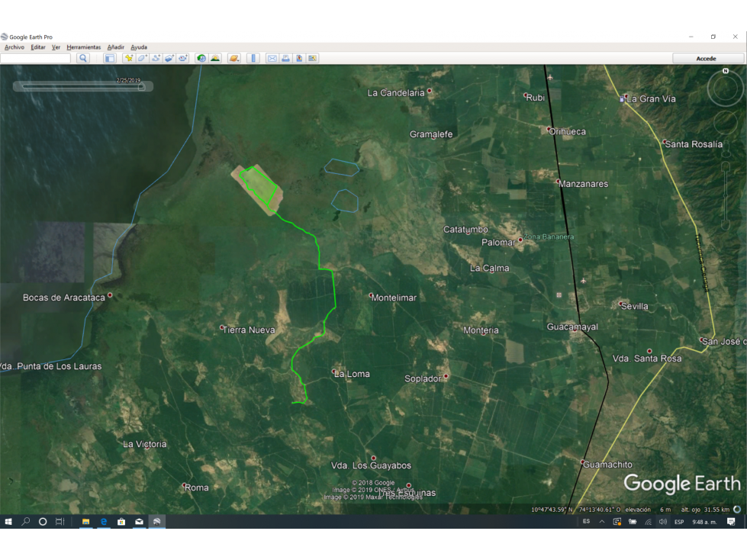Click the green outlined polygon area
747x560 pixels.
(259, 187)
